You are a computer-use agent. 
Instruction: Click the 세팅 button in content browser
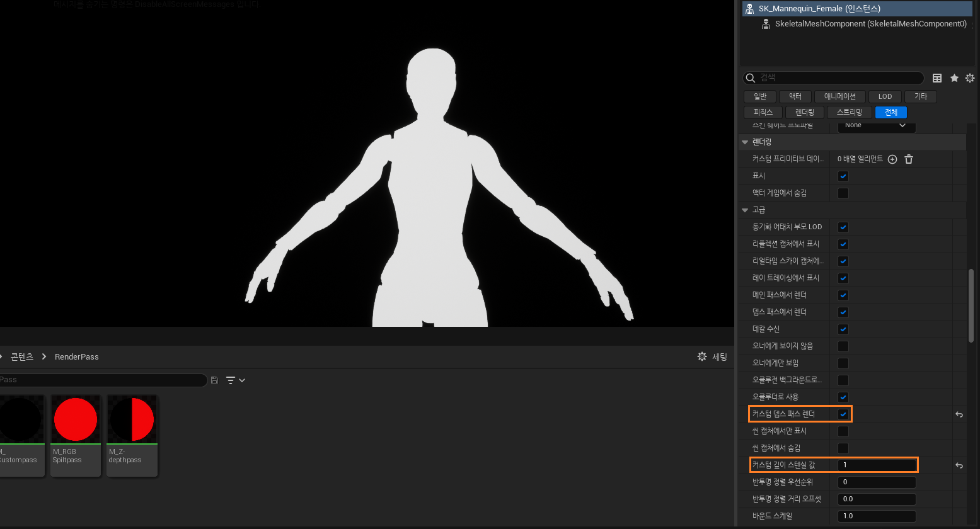712,356
